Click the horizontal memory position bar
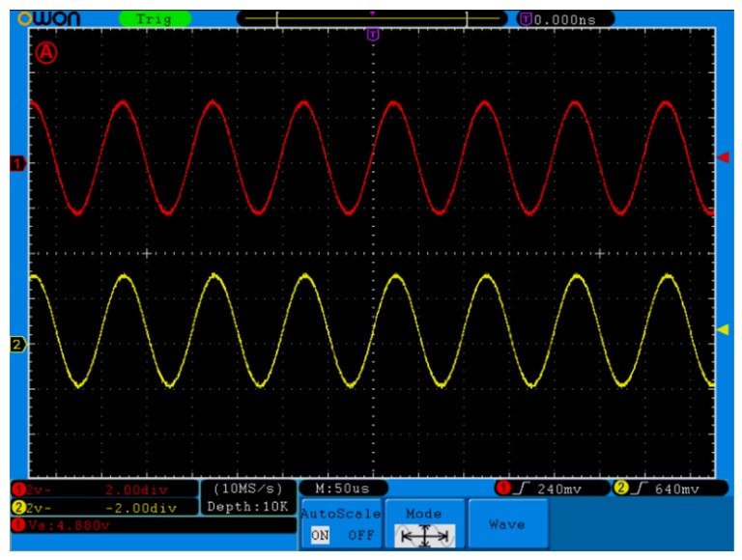Image resolution: width=742 pixels, height=560 pixels. 372,18
